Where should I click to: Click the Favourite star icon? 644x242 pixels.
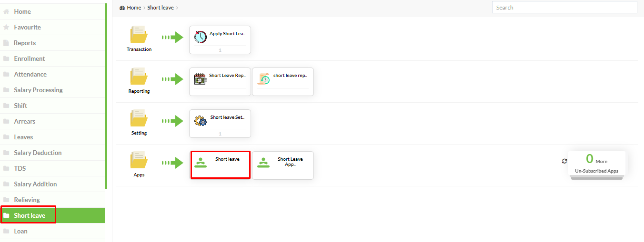tap(6, 27)
